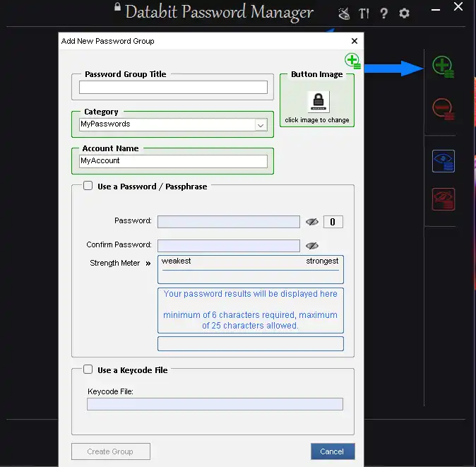Click the Cancel button
The image size is (476, 467).
pos(332,451)
